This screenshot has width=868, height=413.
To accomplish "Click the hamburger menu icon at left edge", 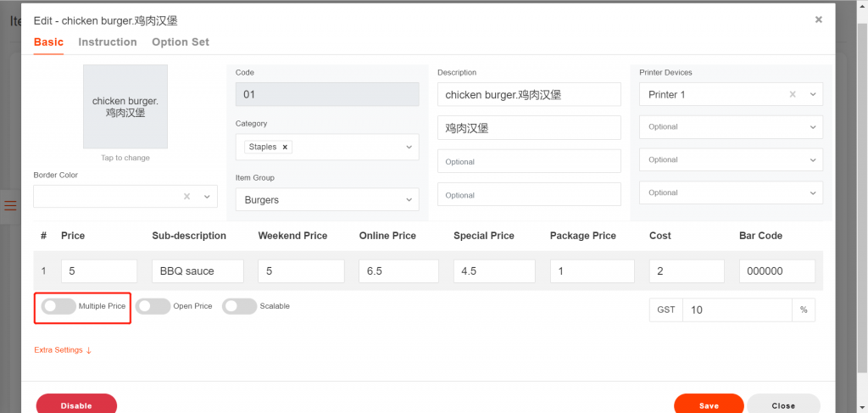I will [x=10, y=205].
